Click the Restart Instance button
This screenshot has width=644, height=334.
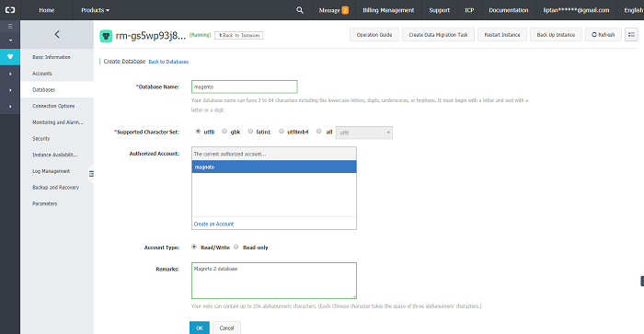[x=502, y=35]
